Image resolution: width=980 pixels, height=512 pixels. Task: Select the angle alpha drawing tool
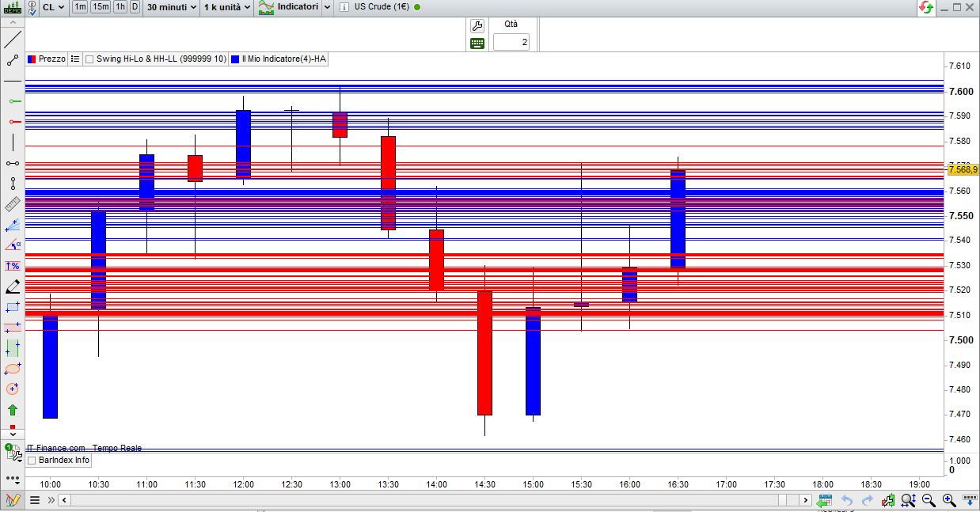click(12, 245)
